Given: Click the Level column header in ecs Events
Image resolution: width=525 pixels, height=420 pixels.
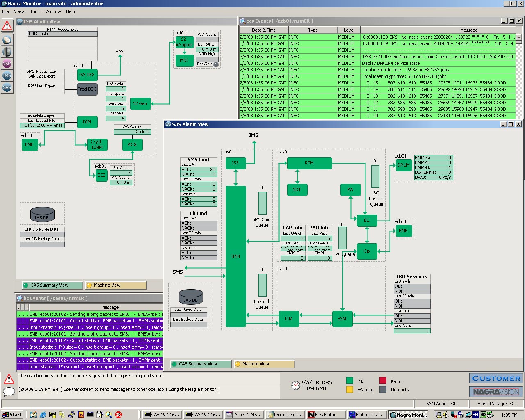Looking at the screenshot, I should point(349,30).
